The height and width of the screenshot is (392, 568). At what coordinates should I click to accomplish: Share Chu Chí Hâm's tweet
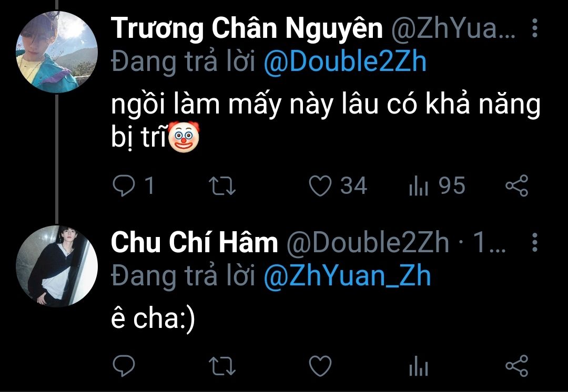(x=517, y=366)
